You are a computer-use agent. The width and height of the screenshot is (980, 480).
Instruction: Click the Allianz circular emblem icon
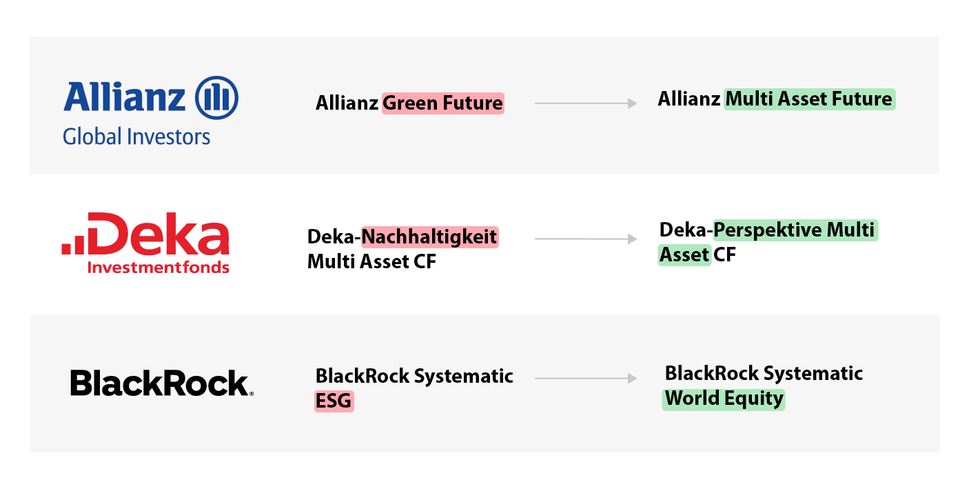216,97
